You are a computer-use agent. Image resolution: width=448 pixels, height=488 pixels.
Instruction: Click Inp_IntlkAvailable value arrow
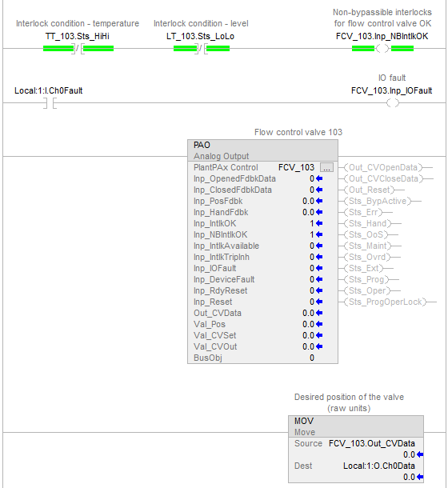(x=319, y=246)
